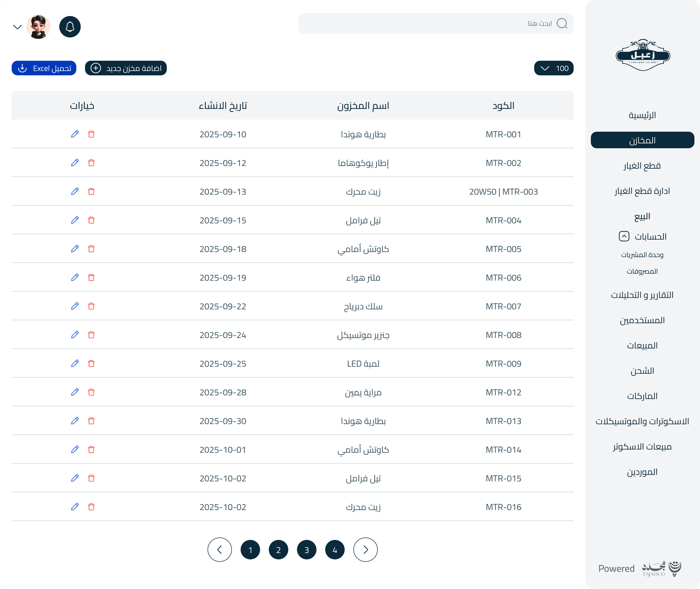
Task: Open the 100 rows-per-page dropdown
Action: coord(553,68)
